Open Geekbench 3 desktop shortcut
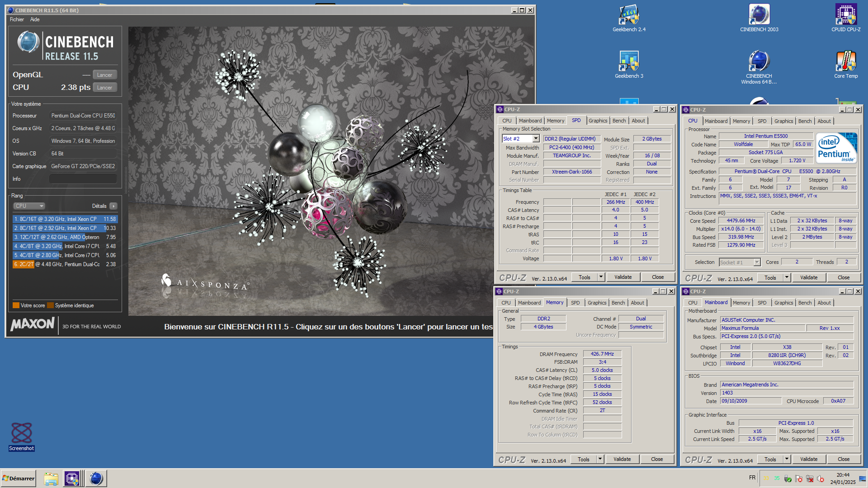Screen dimensions: 868x488 629,65
